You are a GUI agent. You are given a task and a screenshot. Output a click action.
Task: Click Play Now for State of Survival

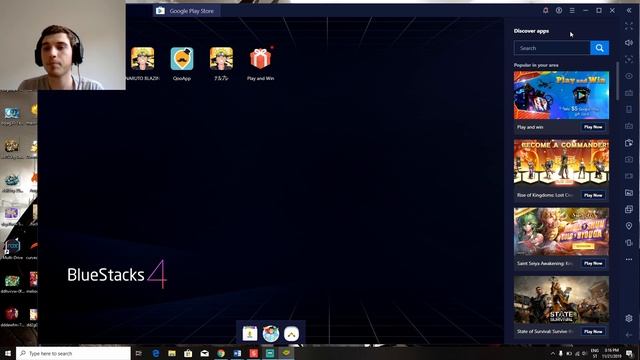tap(593, 331)
